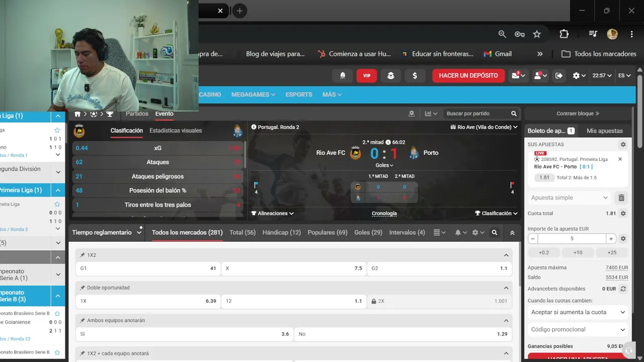Switch to the Hándicap (12) tab
644x362 pixels.
point(282,232)
